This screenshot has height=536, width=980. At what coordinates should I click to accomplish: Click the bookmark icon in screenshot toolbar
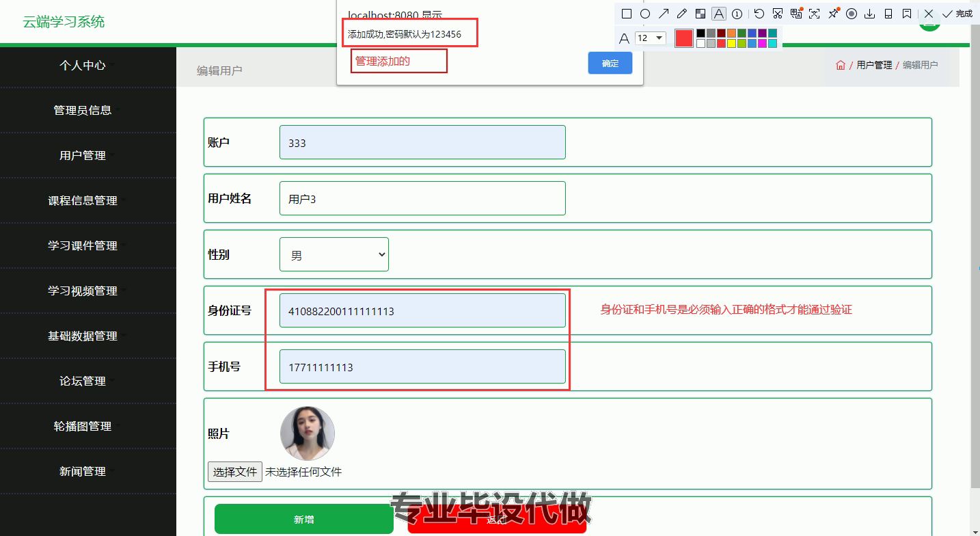[x=907, y=14]
